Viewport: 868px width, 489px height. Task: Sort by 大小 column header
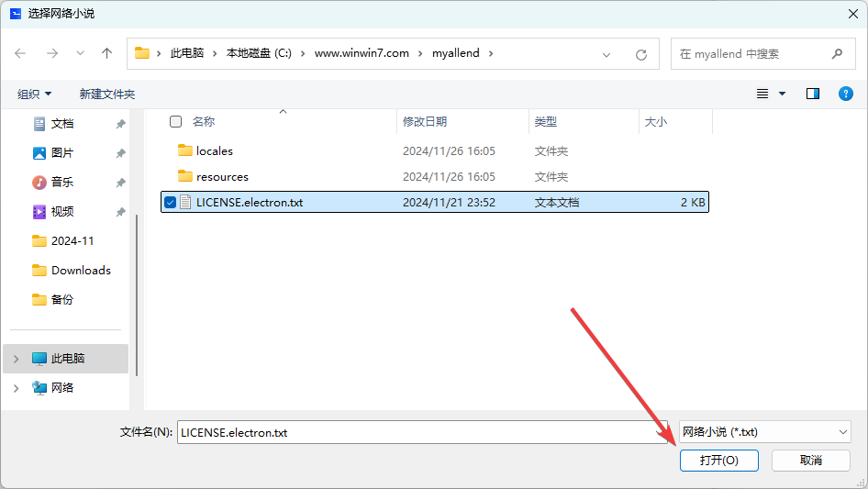tap(656, 121)
